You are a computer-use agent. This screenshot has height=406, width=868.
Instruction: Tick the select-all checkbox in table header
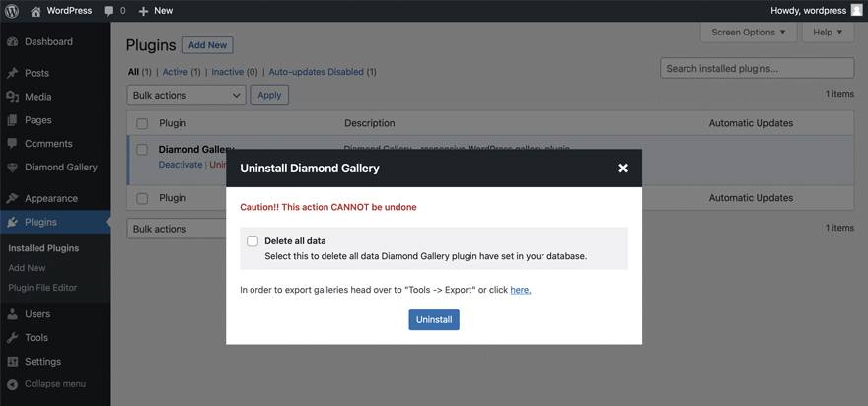click(x=142, y=123)
